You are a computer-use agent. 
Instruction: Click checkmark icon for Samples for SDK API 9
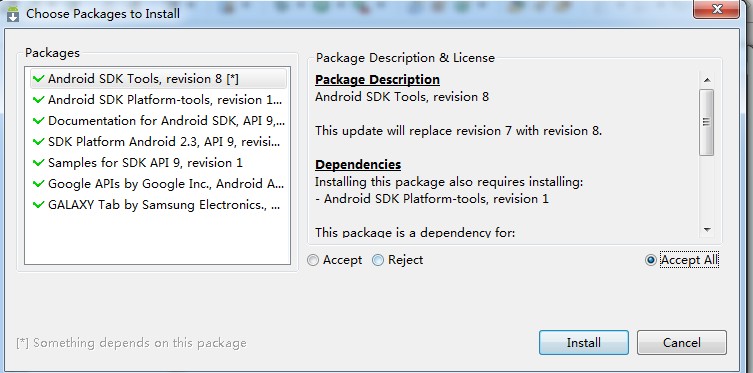click(x=38, y=162)
